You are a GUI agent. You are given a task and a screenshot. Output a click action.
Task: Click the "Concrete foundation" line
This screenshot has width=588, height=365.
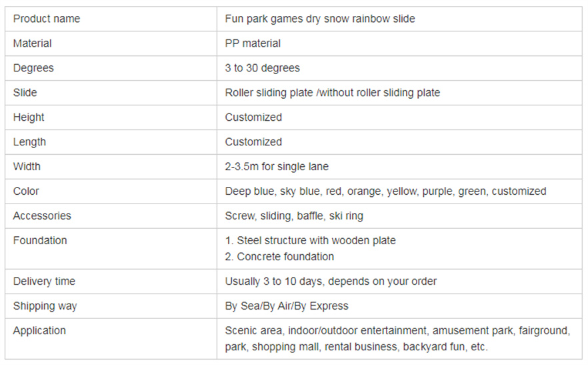pyautogui.click(x=285, y=256)
